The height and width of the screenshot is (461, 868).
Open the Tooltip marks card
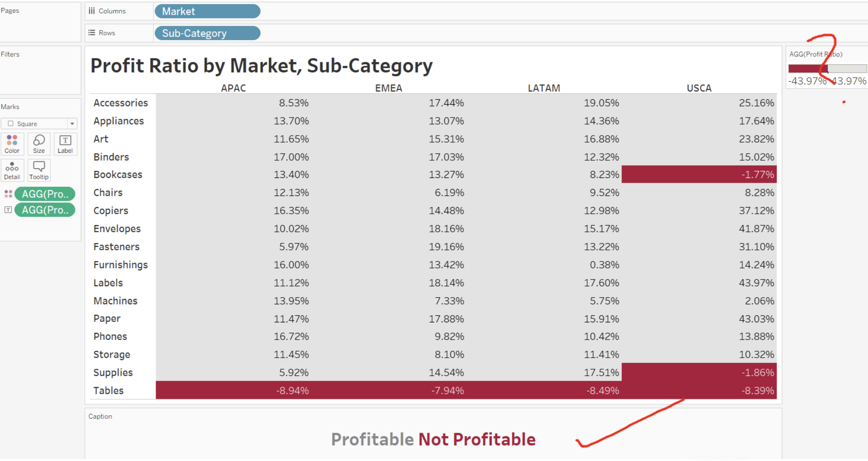coord(39,170)
